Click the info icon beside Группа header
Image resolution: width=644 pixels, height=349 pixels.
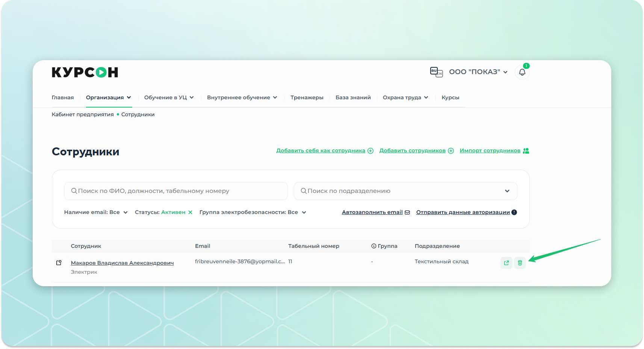coord(373,246)
